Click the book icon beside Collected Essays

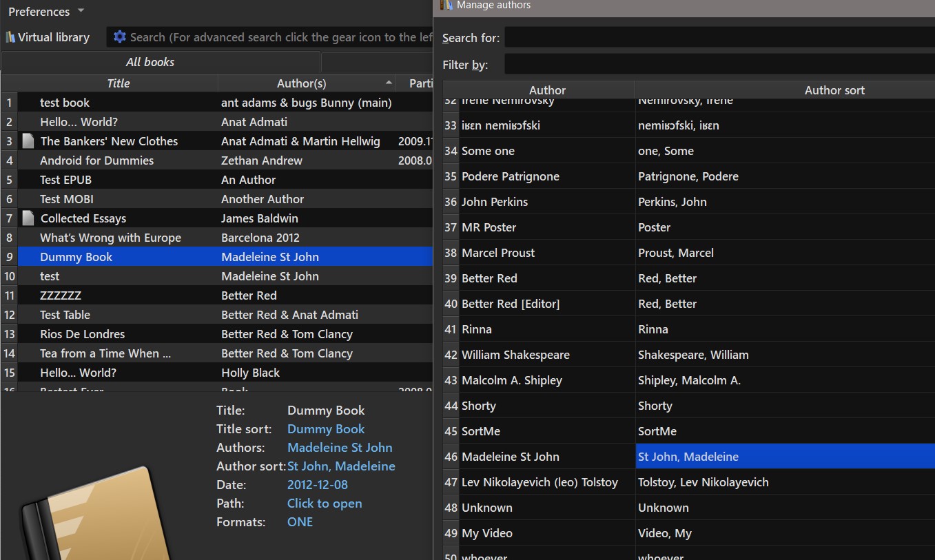pos(28,218)
